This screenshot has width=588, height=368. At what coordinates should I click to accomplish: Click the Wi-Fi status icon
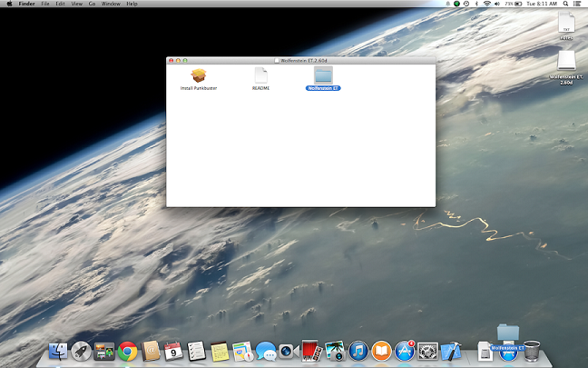[x=486, y=4]
